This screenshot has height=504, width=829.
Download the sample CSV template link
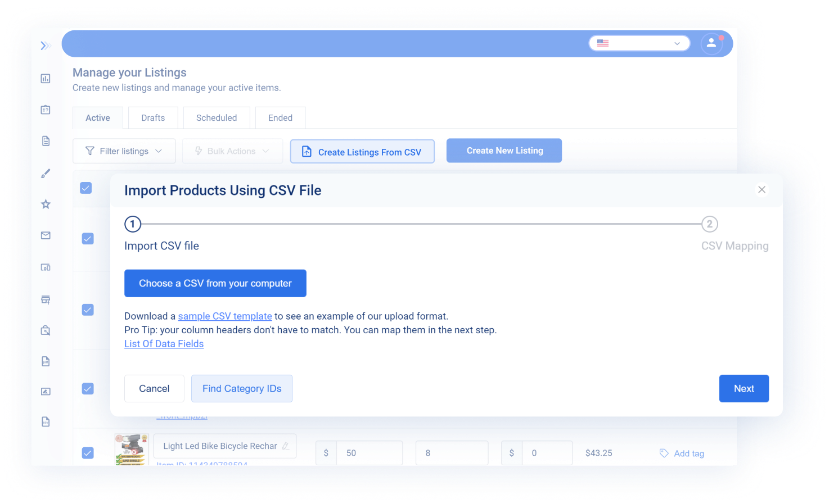coord(224,316)
